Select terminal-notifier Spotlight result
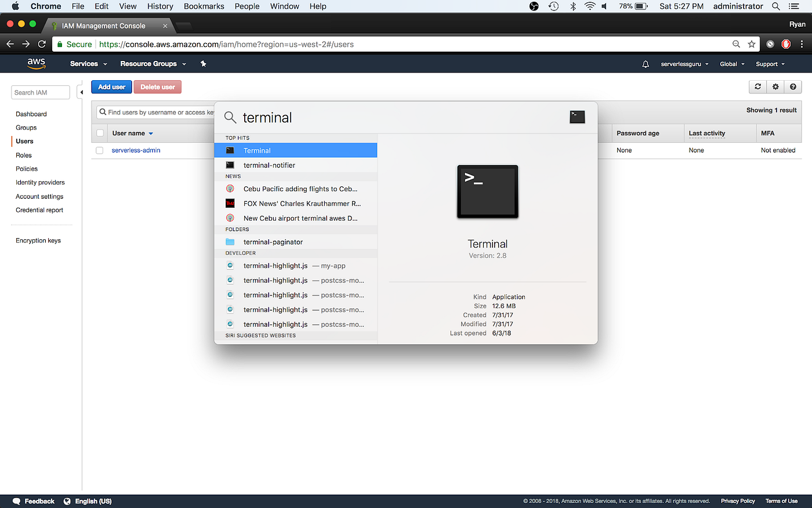The image size is (812, 508). coord(296,165)
